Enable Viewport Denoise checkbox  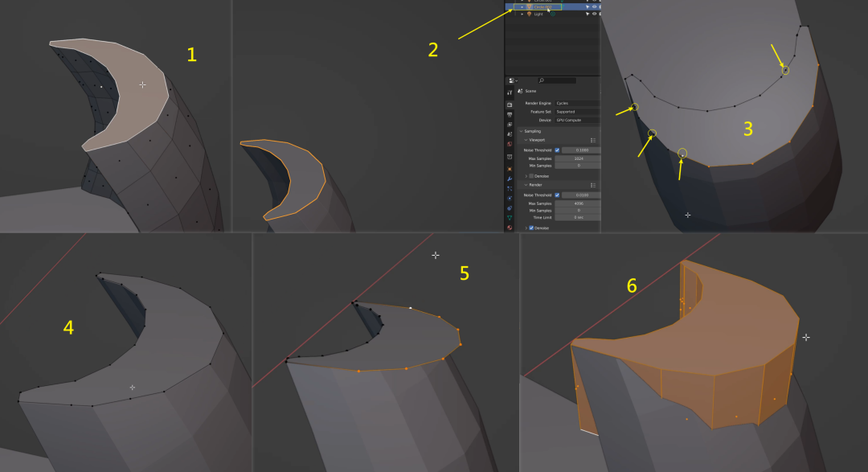(531, 176)
